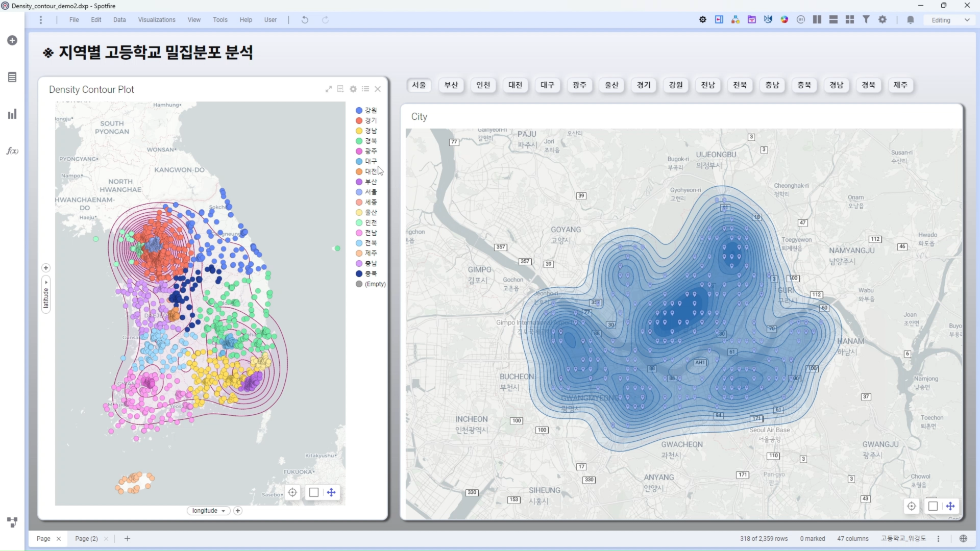Image resolution: width=980 pixels, height=551 pixels.
Task: Click the purple window toolbar icon
Action: pyautogui.click(x=752, y=20)
